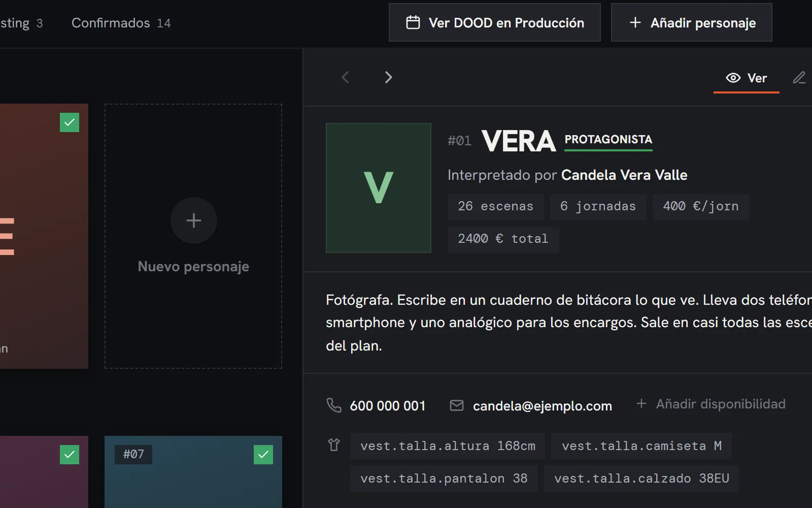Image resolution: width=812 pixels, height=508 pixels.
Task: Click the Nuevo personaje plus circle
Action: pos(193,220)
